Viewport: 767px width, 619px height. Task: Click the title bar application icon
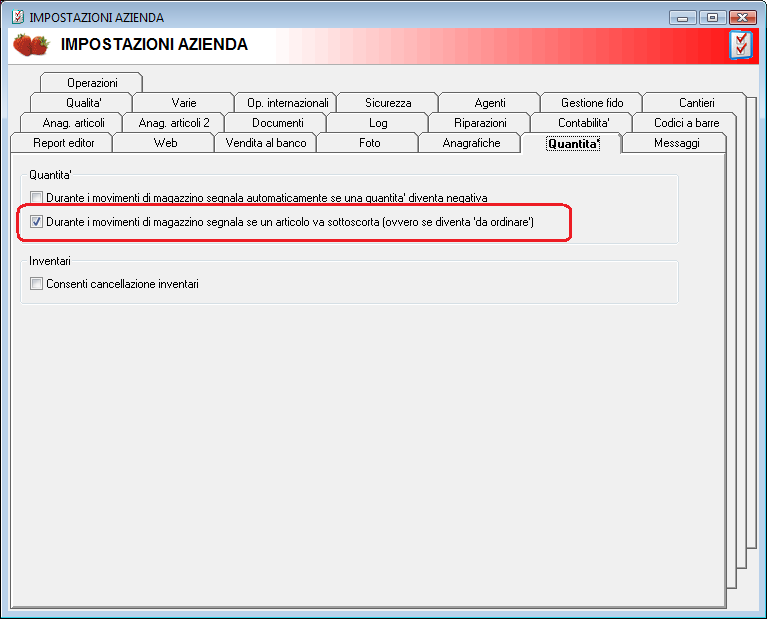pyautogui.click(x=18, y=17)
